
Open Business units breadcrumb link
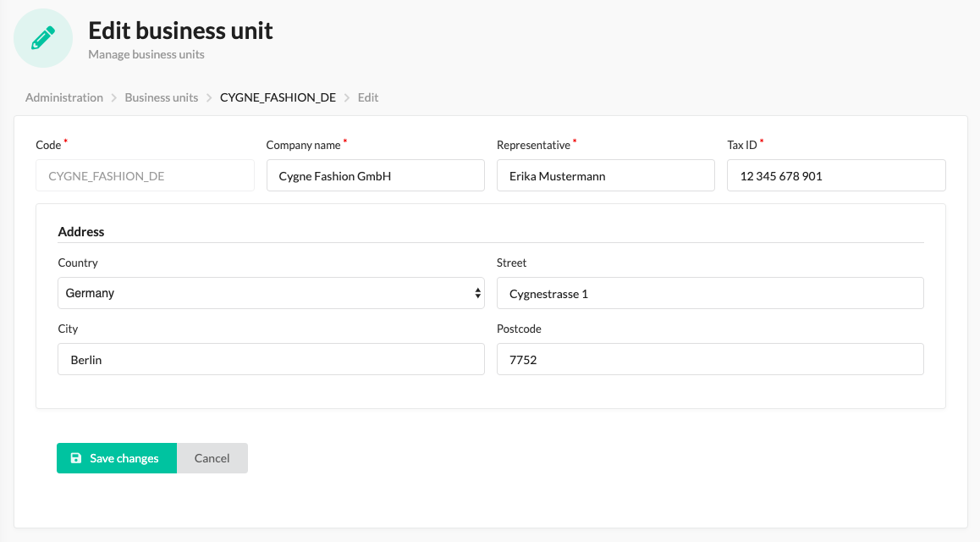(x=162, y=97)
